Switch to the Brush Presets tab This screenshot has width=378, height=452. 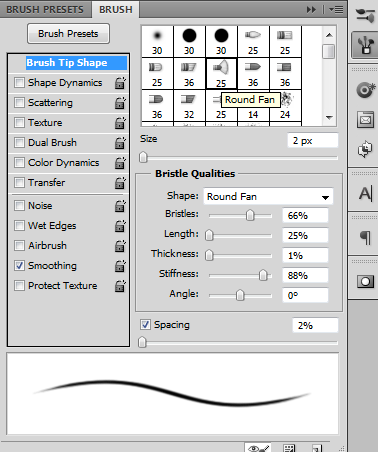click(45, 9)
